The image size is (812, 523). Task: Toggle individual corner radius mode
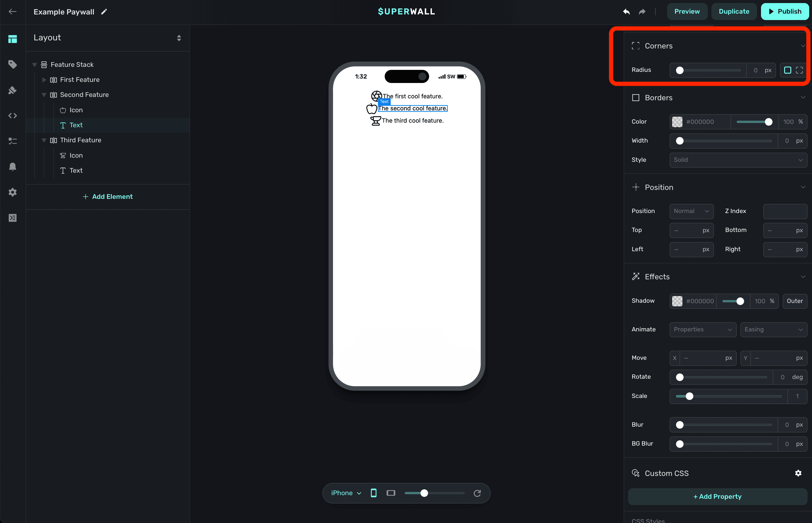[x=799, y=70]
